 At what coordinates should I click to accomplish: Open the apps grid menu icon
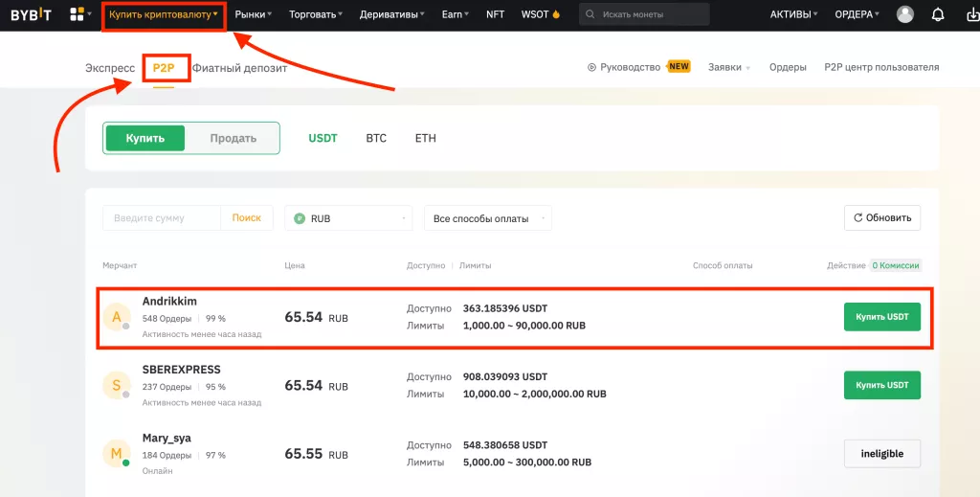click(78, 14)
